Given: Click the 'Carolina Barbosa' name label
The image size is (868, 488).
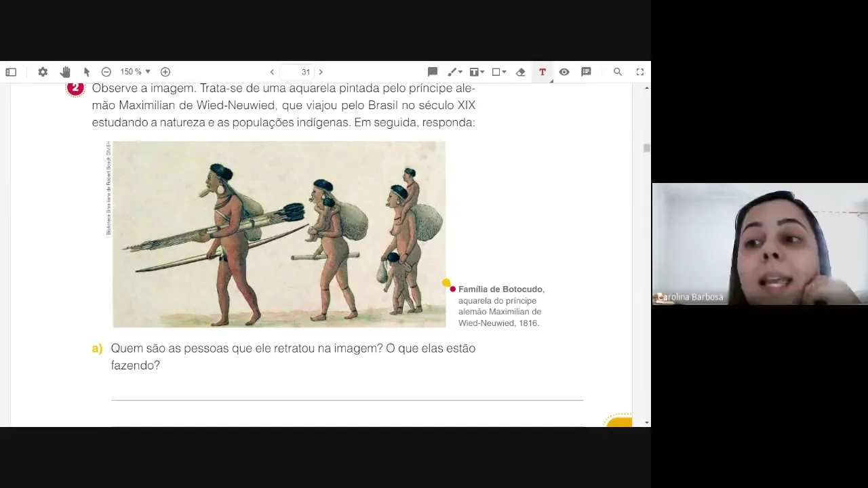Looking at the screenshot, I should [x=690, y=297].
